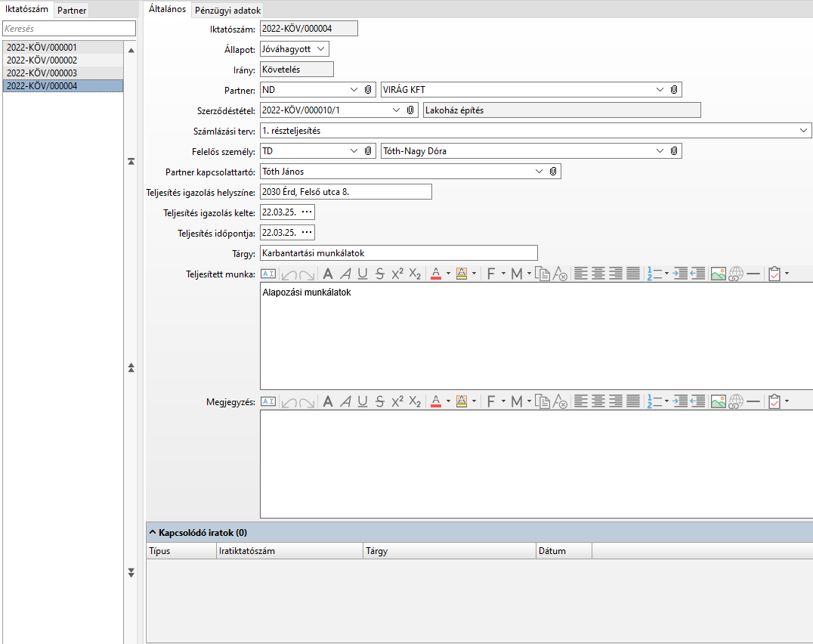Apply strikethrough in Teljesített munka toolbar
The width and height of the screenshot is (813, 644).
pyautogui.click(x=380, y=274)
